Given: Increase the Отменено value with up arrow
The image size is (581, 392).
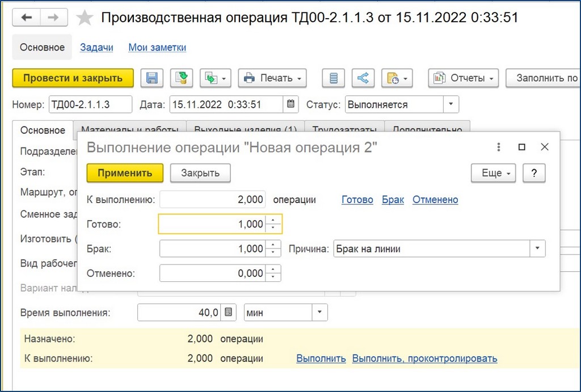Looking at the screenshot, I should [273, 269].
